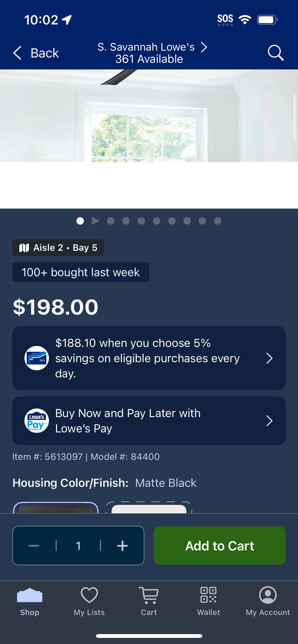Image resolution: width=298 pixels, height=644 pixels.
Task: Expand S. Savannah Lowe's store chevron
Action: coord(204,47)
